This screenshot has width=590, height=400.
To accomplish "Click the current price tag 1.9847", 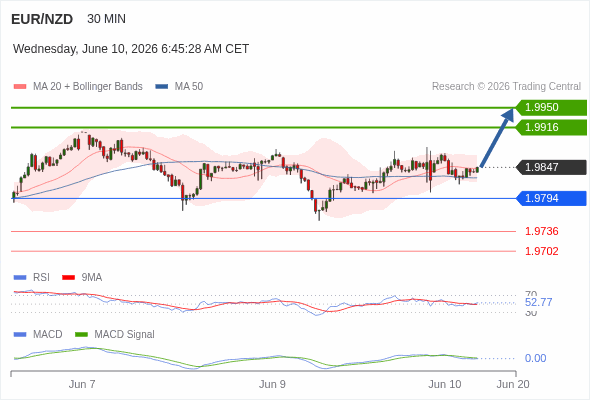I will click(551, 167).
